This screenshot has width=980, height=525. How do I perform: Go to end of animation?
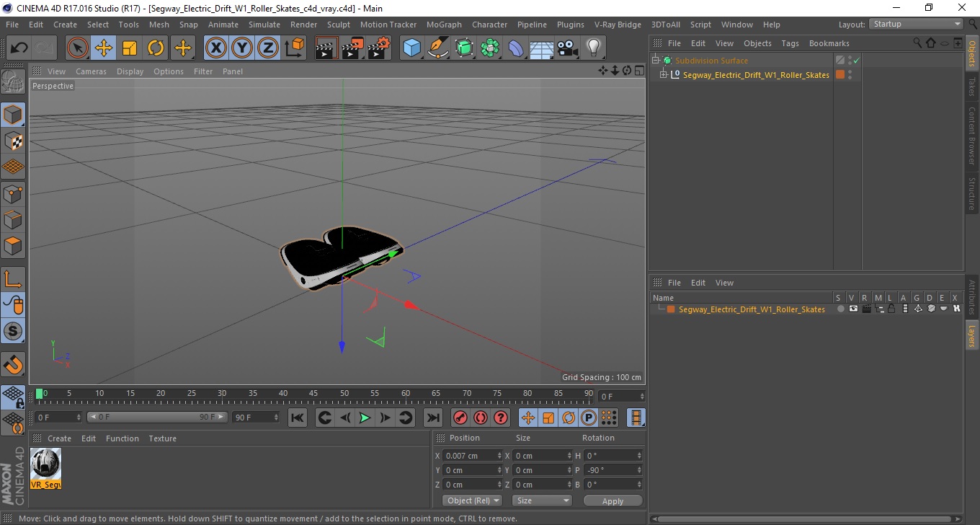click(432, 418)
